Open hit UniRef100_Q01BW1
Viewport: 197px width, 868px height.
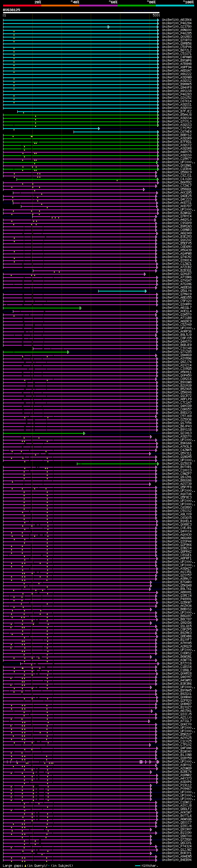pos(176,165)
